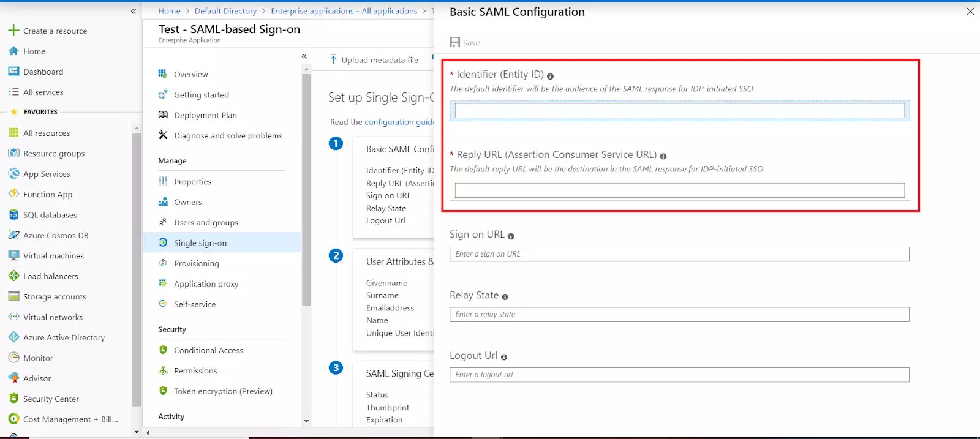Open Load balancers diamond icon
This screenshot has height=439, width=980.
point(13,276)
